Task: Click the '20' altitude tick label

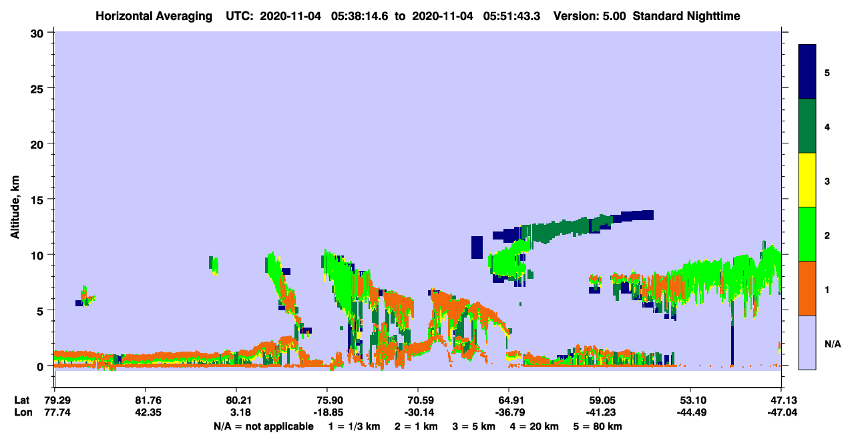Action: pyautogui.click(x=39, y=143)
